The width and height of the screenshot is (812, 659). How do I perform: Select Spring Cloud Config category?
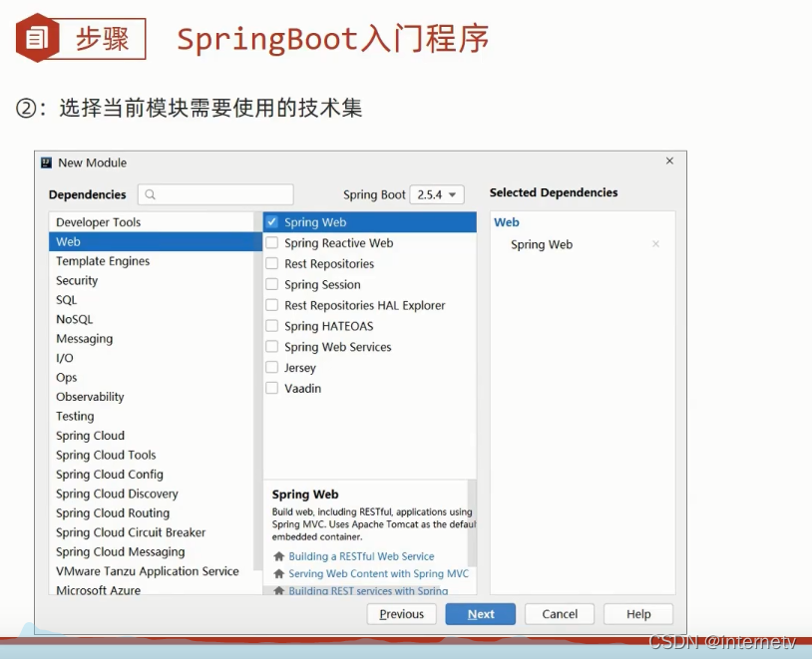click(x=152, y=475)
